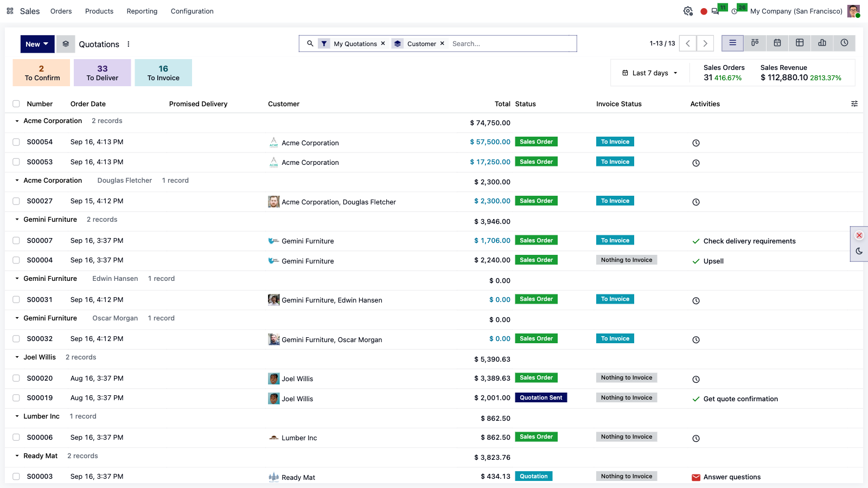The height and width of the screenshot is (488, 868).
Task: Open the Products menu
Action: tap(99, 11)
